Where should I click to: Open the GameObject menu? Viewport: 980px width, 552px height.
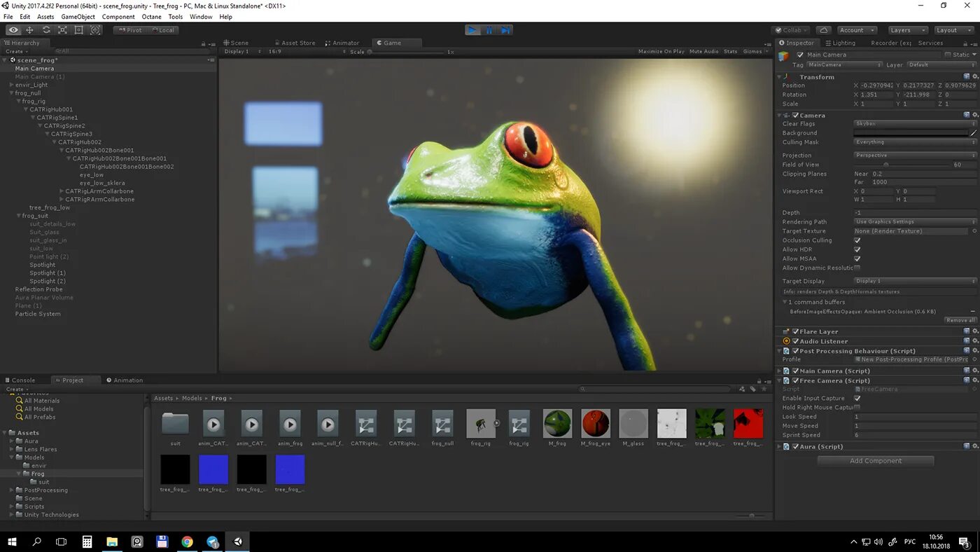coord(78,17)
